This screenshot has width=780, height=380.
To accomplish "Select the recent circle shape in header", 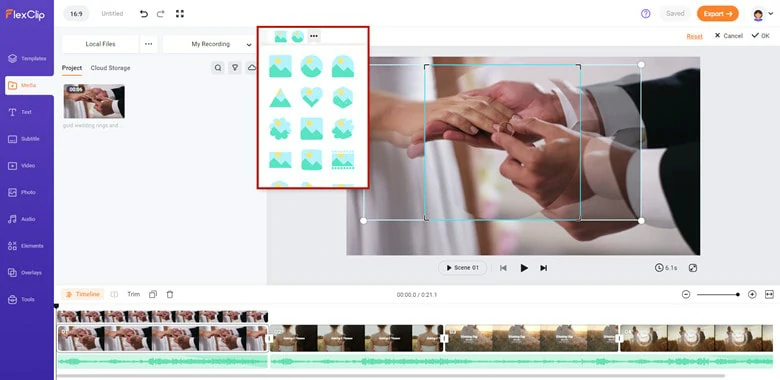I will click(x=297, y=36).
